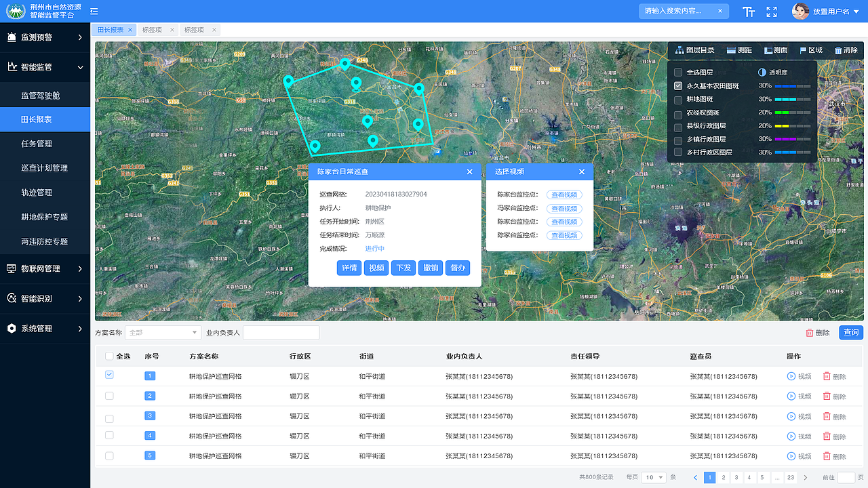Go to next page with right chevron
The image size is (868, 488).
[806, 477]
